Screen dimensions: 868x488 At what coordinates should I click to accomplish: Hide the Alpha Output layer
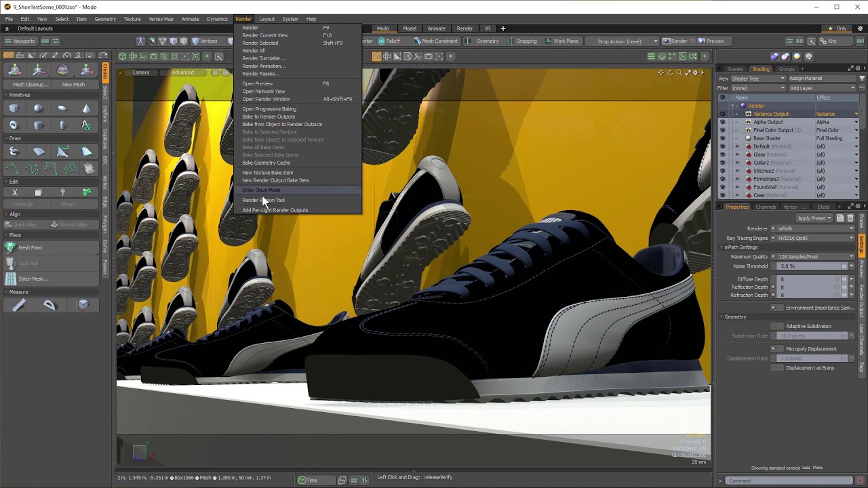[722, 122]
